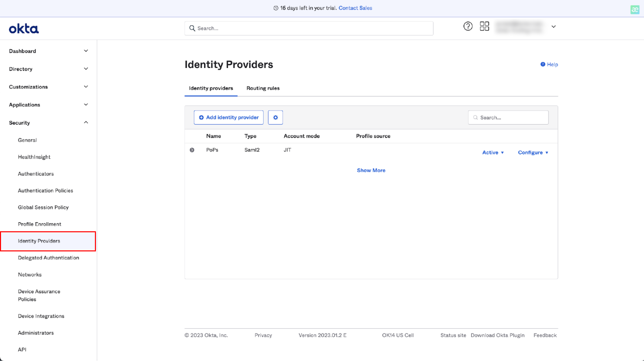Open the Active status dropdown for PoPs
This screenshot has width=644, height=361.
(x=493, y=153)
